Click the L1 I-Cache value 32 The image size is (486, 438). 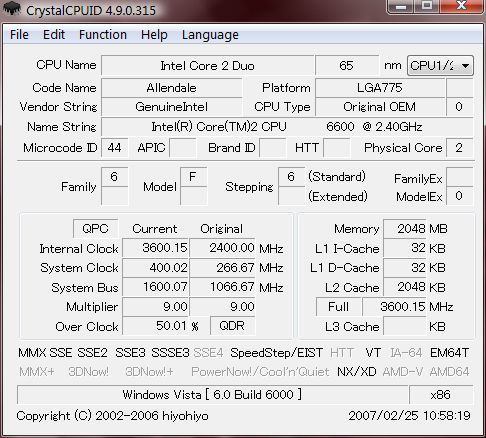pyautogui.click(x=405, y=248)
